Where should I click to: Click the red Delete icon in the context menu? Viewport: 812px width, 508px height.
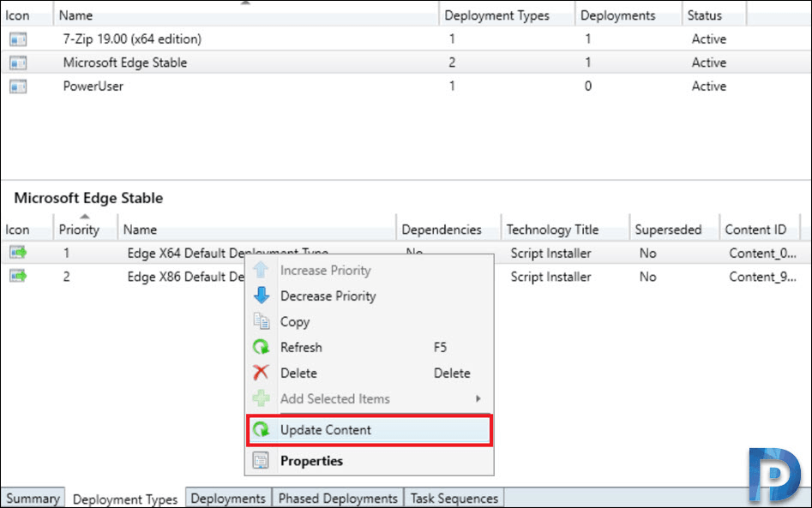[x=260, y=373]
